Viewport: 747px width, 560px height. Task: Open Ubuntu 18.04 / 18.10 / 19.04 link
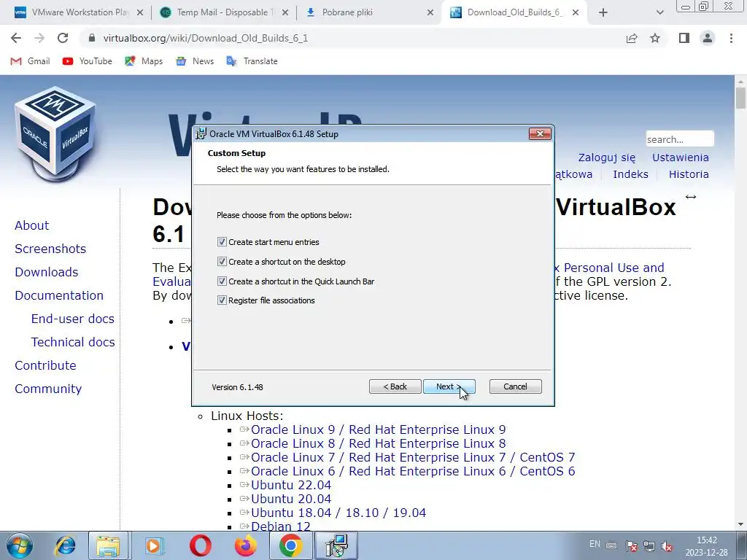(x=338, y=513)
